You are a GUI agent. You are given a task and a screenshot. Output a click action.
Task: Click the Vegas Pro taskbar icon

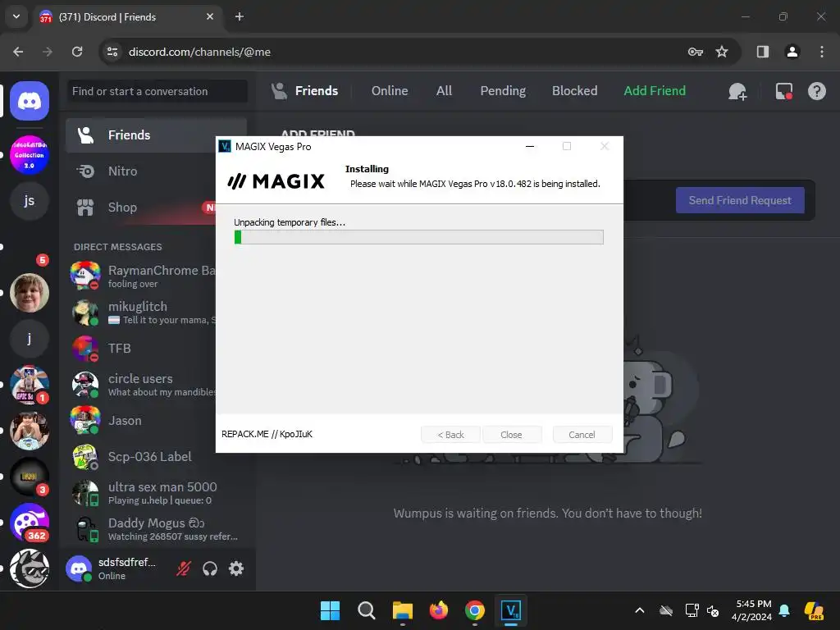pyautogui.click(x=511, y=610)
